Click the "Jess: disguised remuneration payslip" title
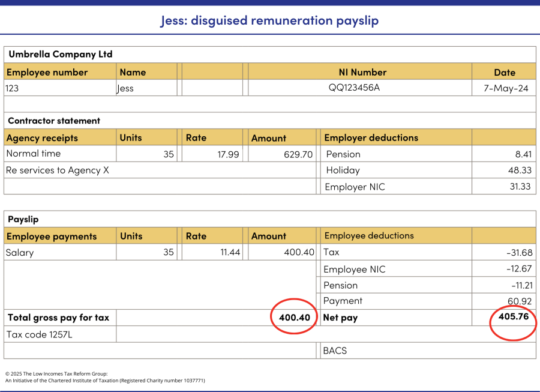The height and width of the screenshot is (392, 540). (269, 20)
